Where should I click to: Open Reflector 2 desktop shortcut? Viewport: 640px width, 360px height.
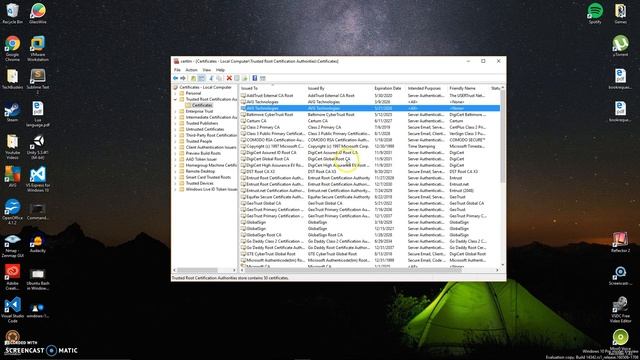(620, 242)
